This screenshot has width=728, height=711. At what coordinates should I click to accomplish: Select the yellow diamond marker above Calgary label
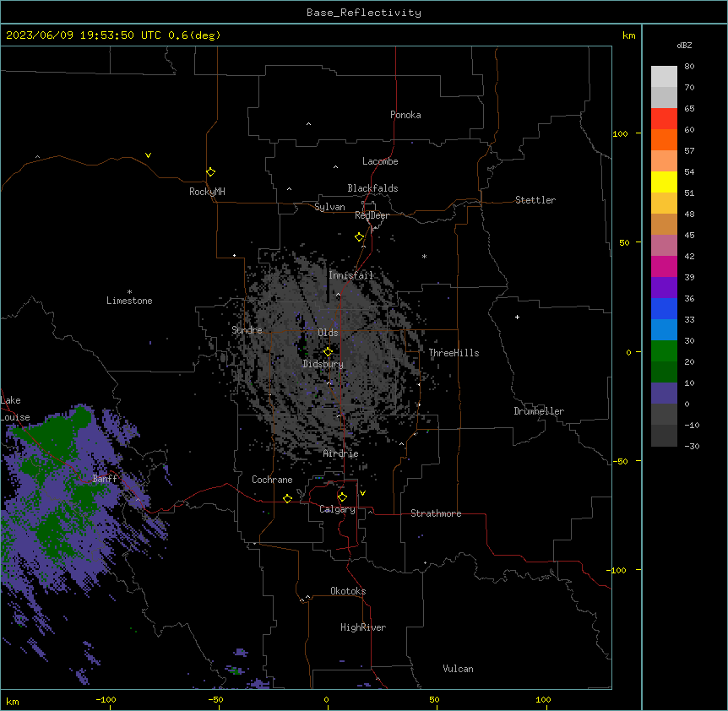342,497
